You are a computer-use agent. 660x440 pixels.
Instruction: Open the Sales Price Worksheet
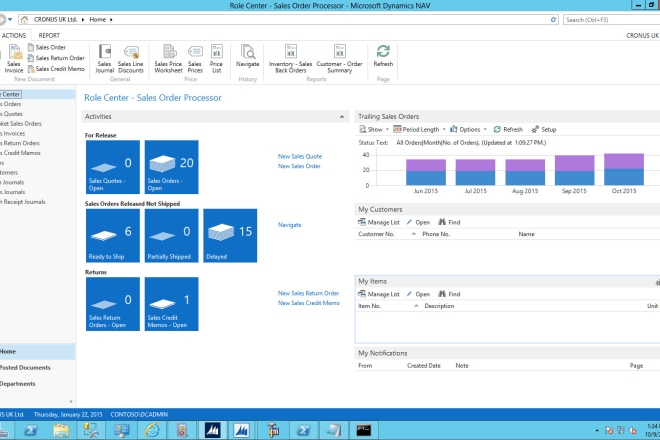click(168, 59)
